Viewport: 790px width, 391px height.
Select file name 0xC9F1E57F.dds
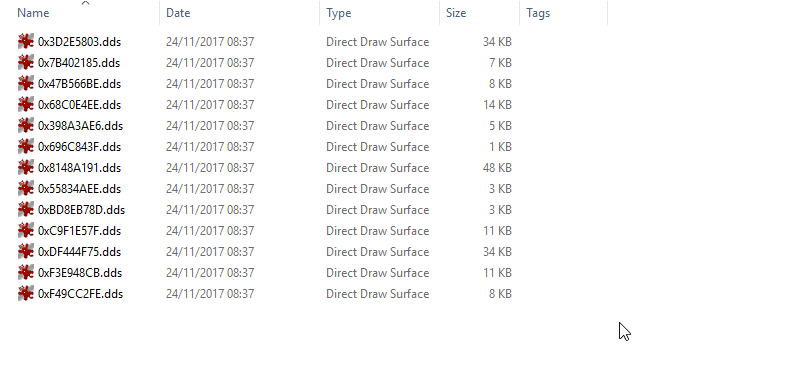[80, 231]
